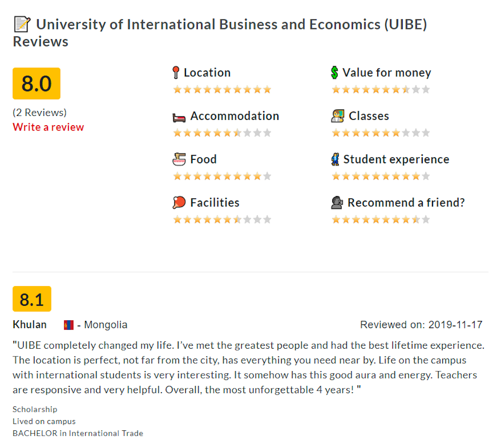Viewport: 501px width, 448px height.
Task: Click the Accommodation bed icon
Action: (179, 117)
